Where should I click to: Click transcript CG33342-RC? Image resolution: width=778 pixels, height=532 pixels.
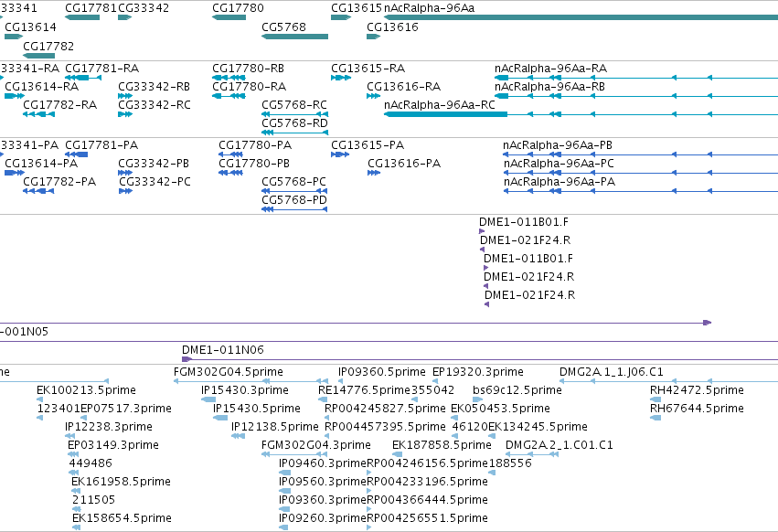click(x=155, y=105)
